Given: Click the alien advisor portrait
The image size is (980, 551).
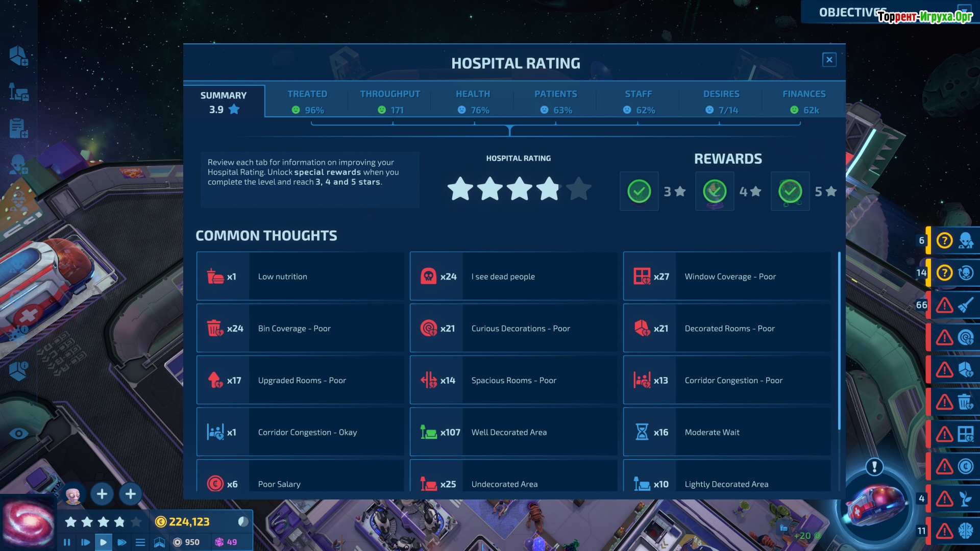Looking at the screenshot, I should pyautogui.click(x=73, y=494).
